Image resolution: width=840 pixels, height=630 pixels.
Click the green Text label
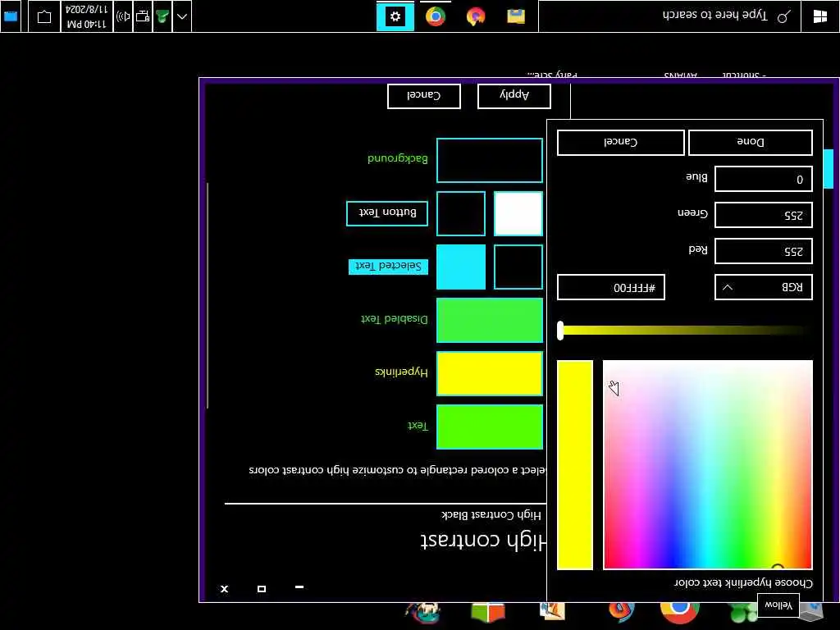click(x=418, y=426)
